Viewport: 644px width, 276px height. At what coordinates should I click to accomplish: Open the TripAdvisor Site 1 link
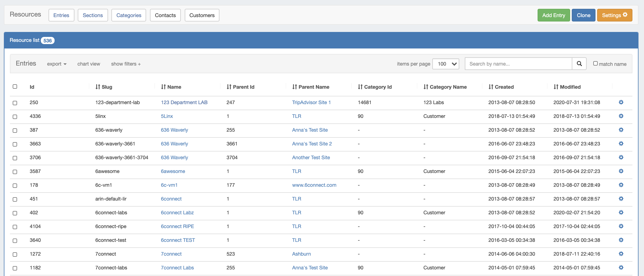pyautogui.click(x=311, y=102)
